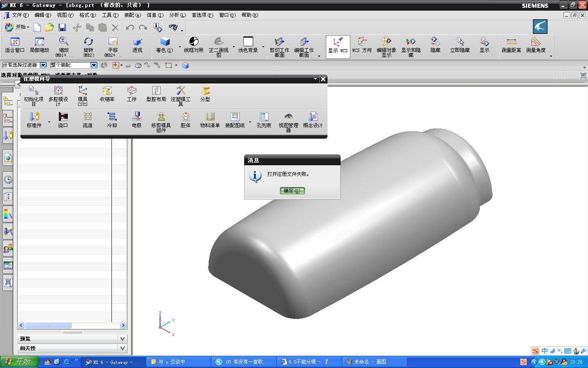This screenshot has height=368, width=588.
Task: Open the 文件(F) menu
Action: point(20,15)
